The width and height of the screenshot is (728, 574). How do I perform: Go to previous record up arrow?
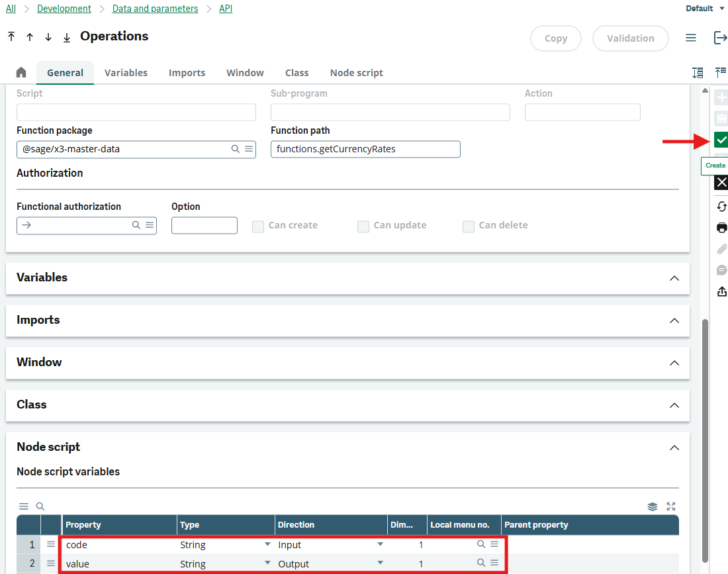tap(30, 37)
